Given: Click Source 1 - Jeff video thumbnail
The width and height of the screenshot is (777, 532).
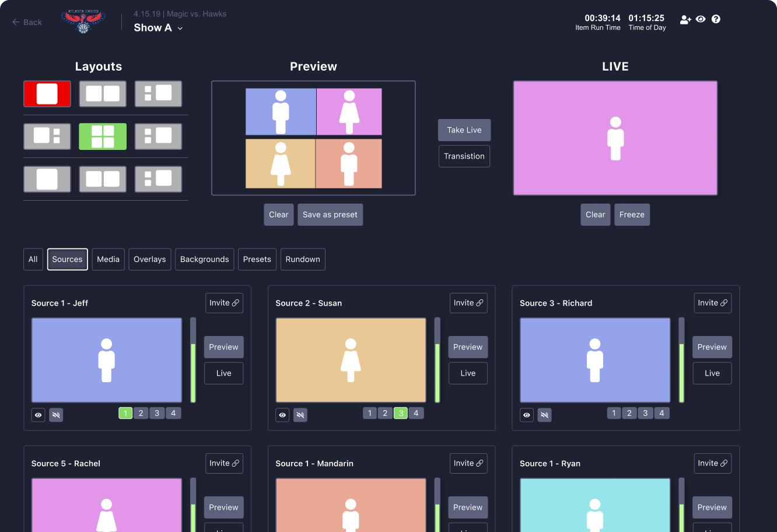Looking at the screenshot, I should [x=107, y=360].
